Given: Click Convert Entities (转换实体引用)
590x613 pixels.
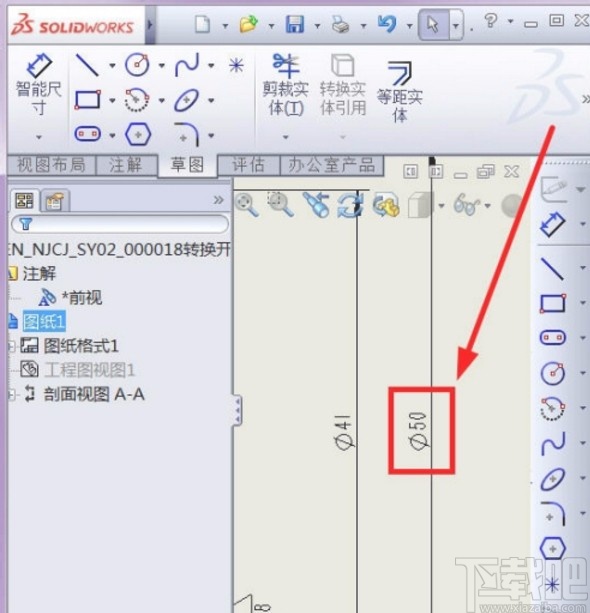Looking at the screenshot, I should point(343,85).
